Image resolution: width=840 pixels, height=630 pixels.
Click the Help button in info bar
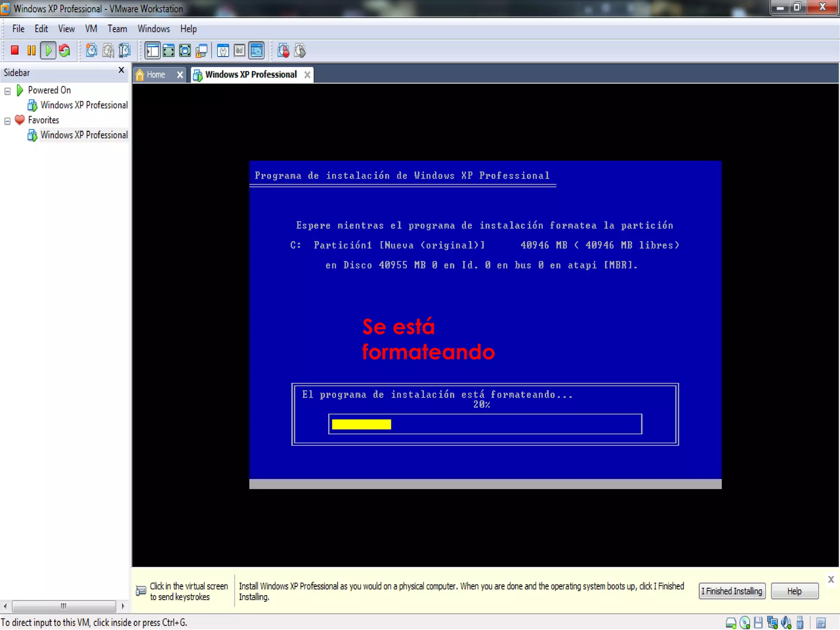coord(794,591)
